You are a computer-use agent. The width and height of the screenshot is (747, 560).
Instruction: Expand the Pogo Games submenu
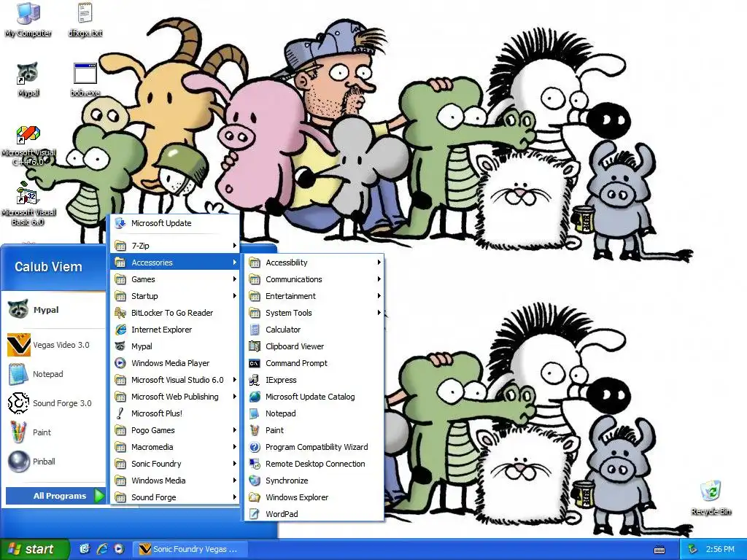(175, 430)
